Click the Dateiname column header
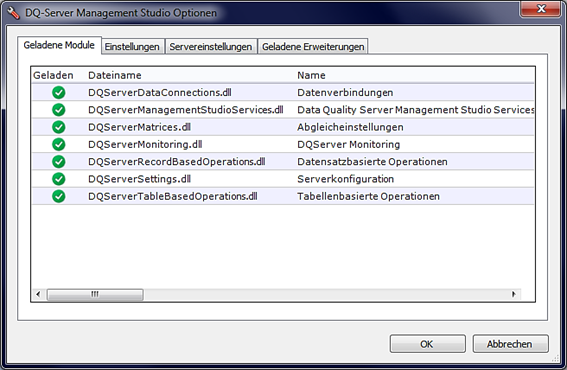The width and height of the screenshot is (567, 370). click(115, 75)
